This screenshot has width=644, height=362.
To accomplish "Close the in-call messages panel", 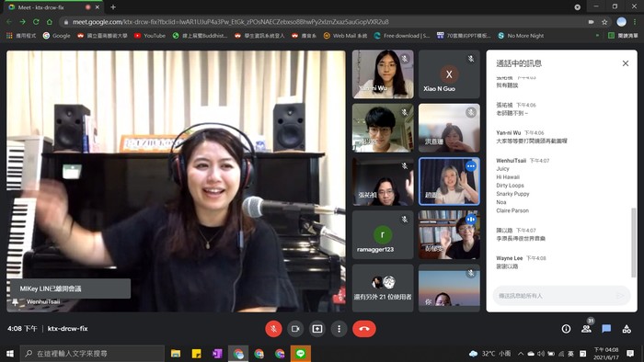I will [x=625, y=63].
